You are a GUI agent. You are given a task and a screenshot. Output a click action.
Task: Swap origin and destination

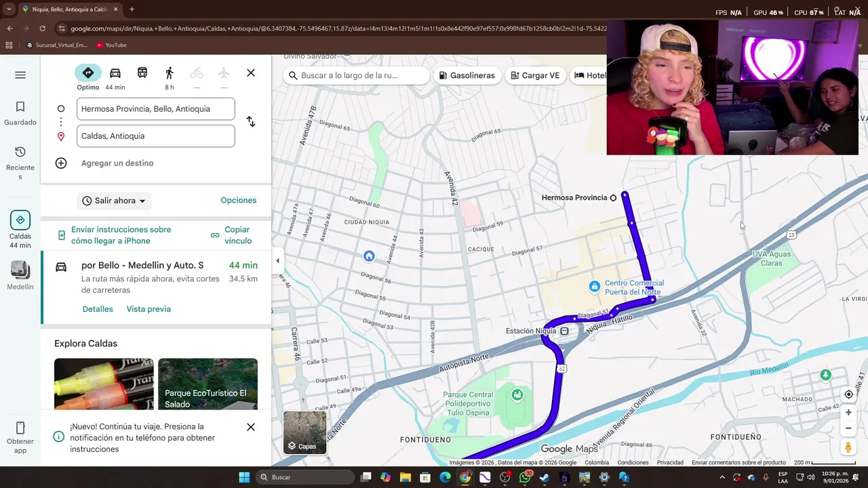click(x=251, y=122)
